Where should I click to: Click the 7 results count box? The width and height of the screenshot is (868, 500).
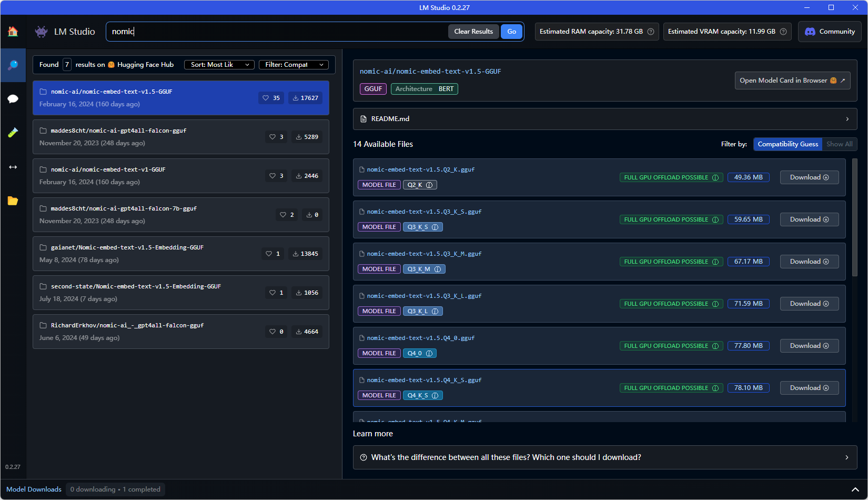[67, 65]
